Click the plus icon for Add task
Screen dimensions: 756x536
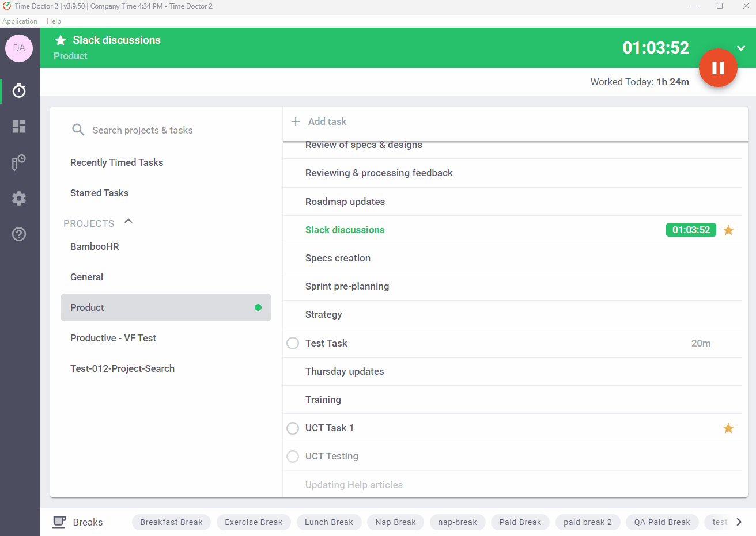[x=296, y=121]
